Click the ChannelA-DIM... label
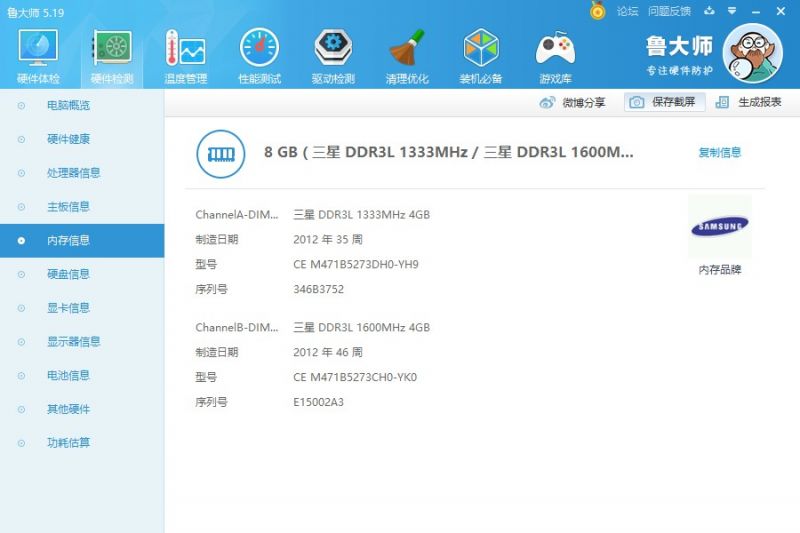Viewport: 800px width, 533px height. coord(237,215)
